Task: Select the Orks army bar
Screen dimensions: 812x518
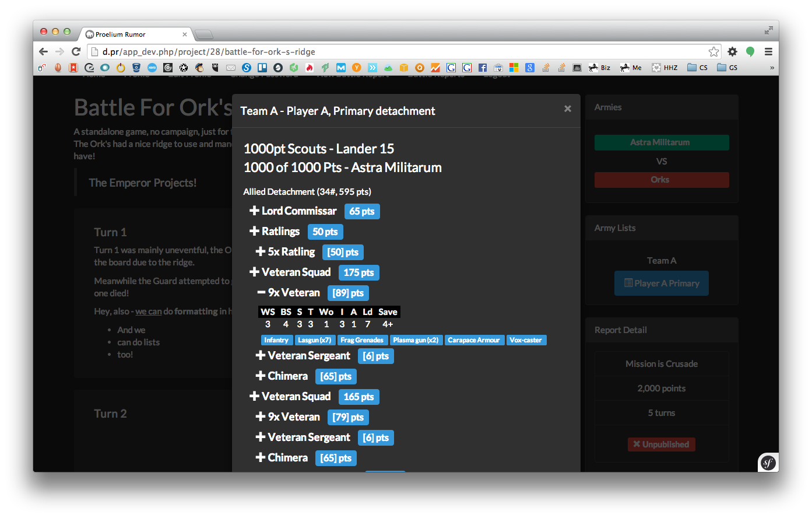Action: point(662,180)
